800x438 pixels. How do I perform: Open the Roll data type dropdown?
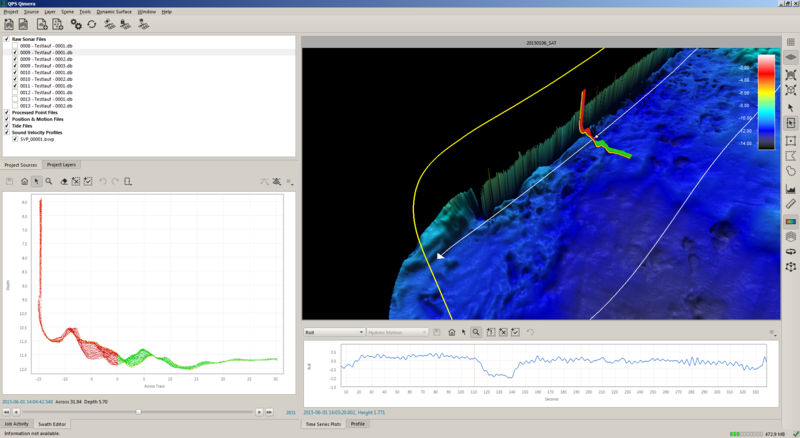click(x=332, y=332)
